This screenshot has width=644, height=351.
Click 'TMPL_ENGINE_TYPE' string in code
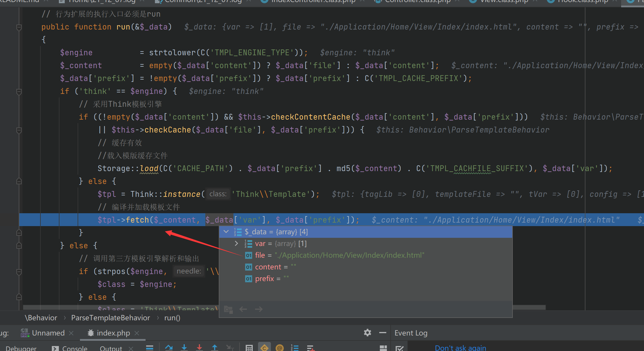coord(252,53)
